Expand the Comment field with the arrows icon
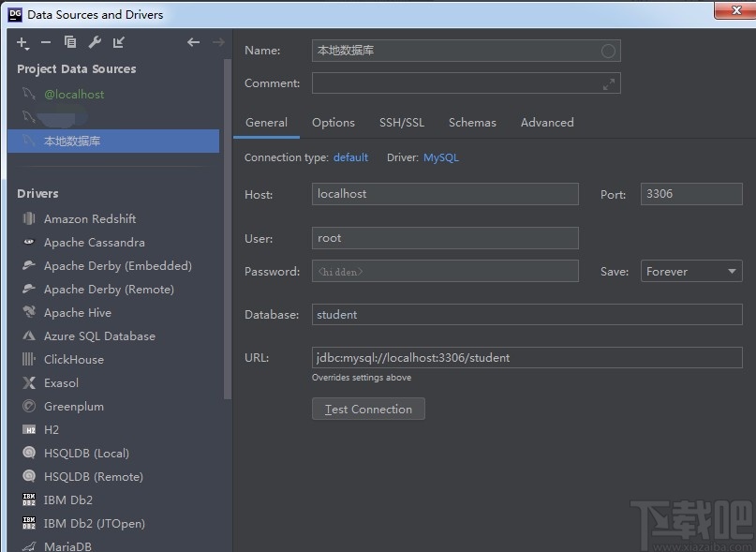This screenshot has height=552, width=756. click(x=608, y=83)
